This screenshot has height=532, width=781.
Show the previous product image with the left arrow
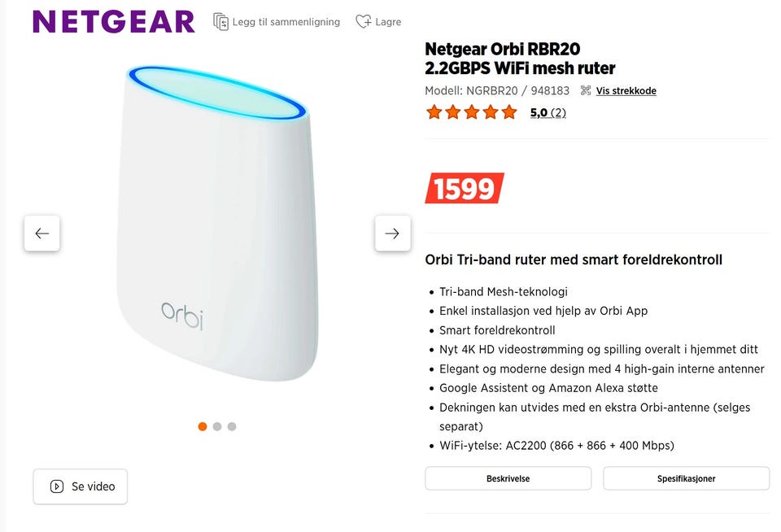tap(41, 233)
